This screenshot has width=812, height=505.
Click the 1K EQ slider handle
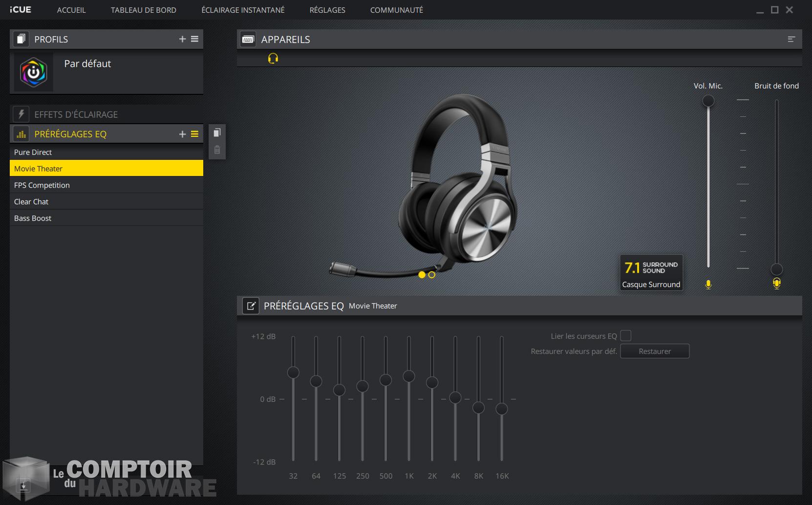coord(408,376)
